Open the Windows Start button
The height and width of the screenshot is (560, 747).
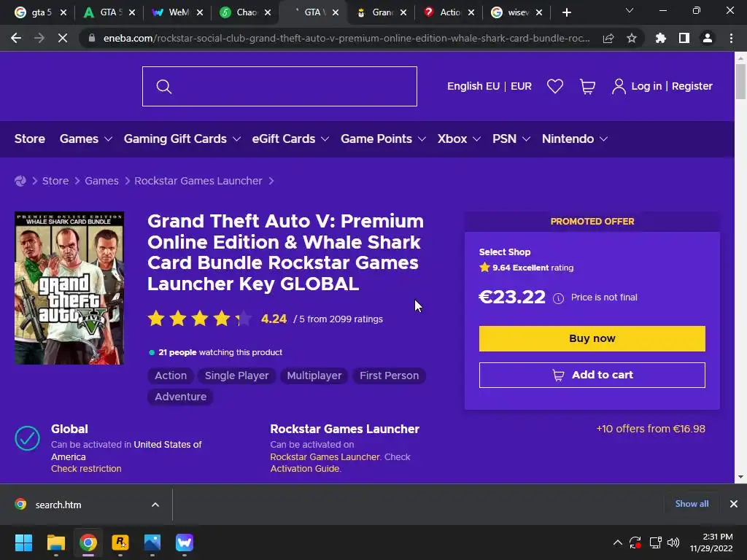pos(23,542)
